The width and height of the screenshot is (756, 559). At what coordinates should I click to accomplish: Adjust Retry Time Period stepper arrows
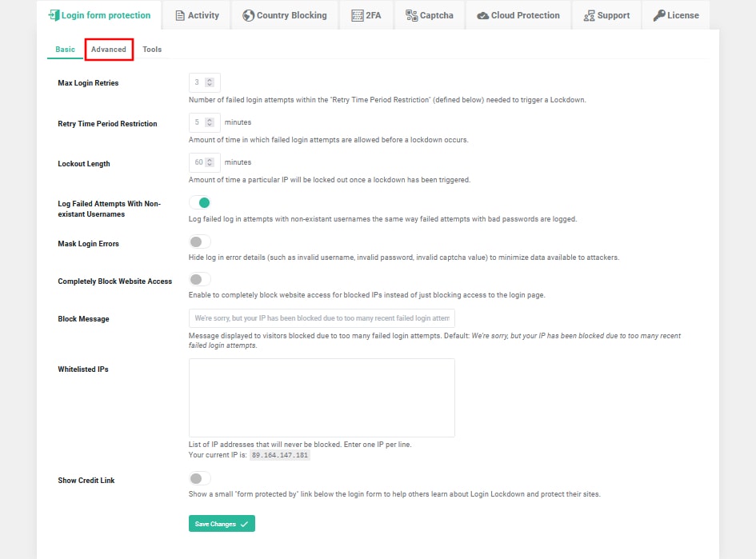pos(210,122)
